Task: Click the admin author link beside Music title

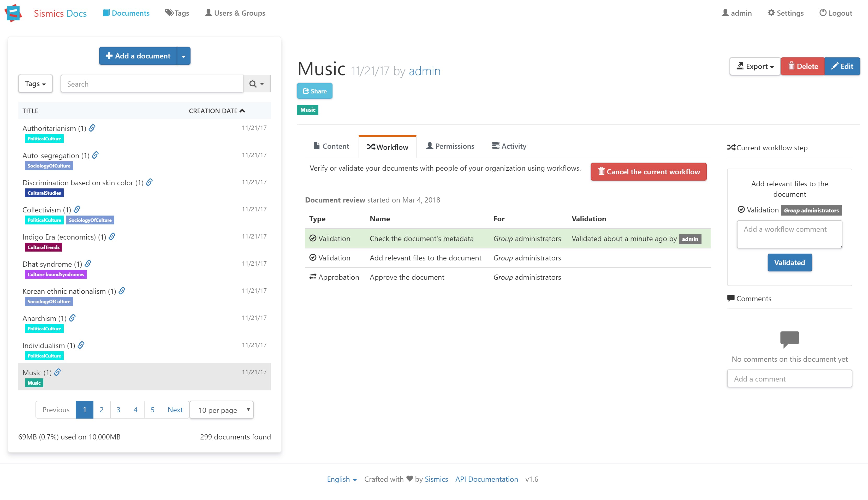Action: point(424,71)
